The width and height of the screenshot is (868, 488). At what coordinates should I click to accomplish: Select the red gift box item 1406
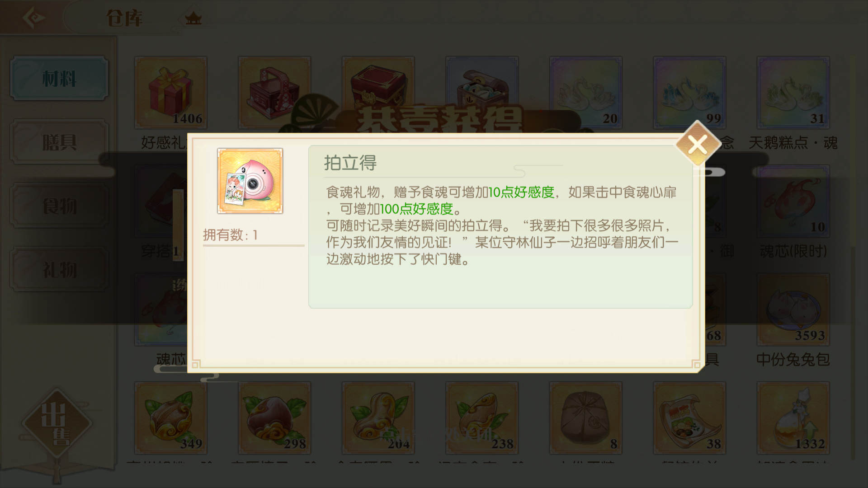tap(171, 93)
